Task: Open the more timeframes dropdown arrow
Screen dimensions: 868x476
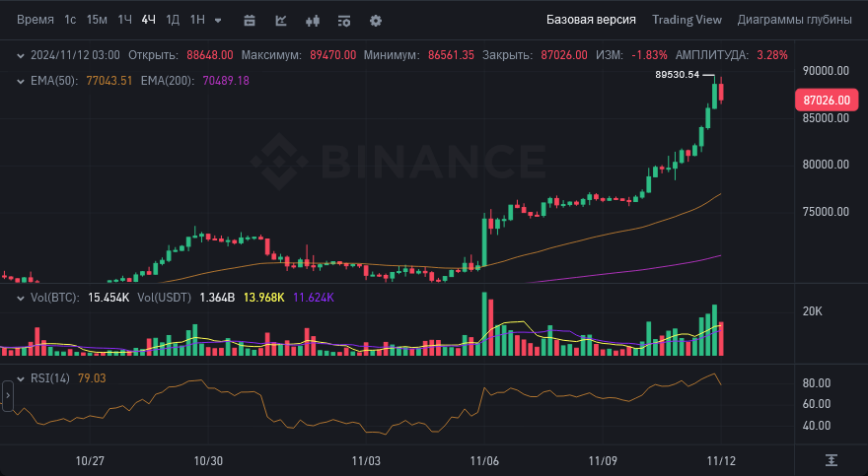Action: (218, 21)
